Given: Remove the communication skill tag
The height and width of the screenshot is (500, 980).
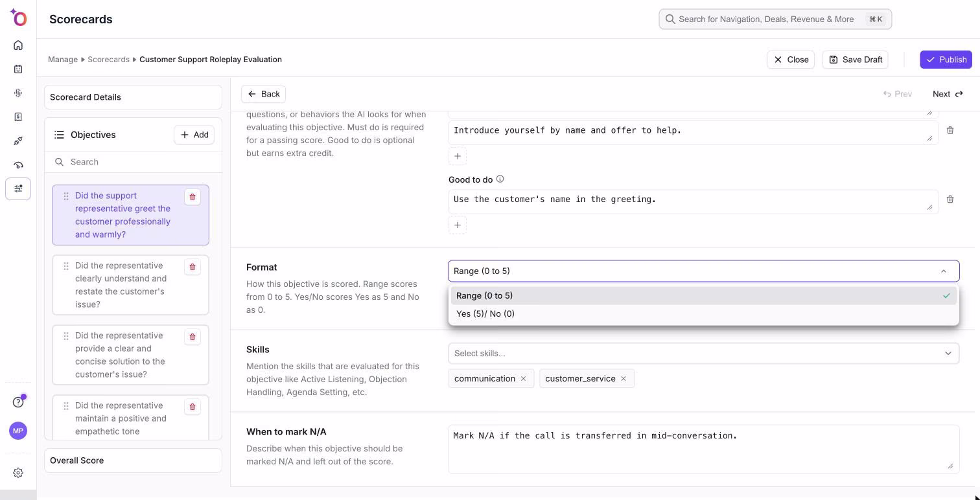Looking at the screenshot, I should tap(523, 378).
